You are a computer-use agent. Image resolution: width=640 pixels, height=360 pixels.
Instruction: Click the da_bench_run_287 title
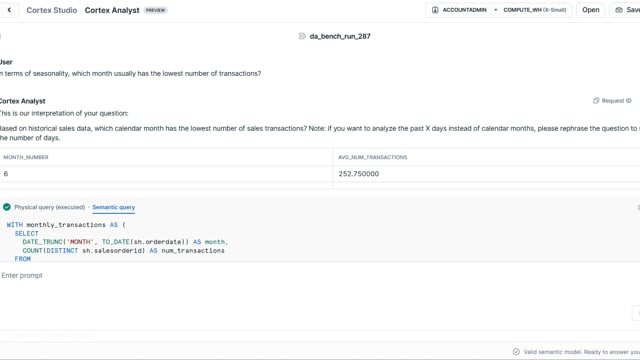(340, 36)
